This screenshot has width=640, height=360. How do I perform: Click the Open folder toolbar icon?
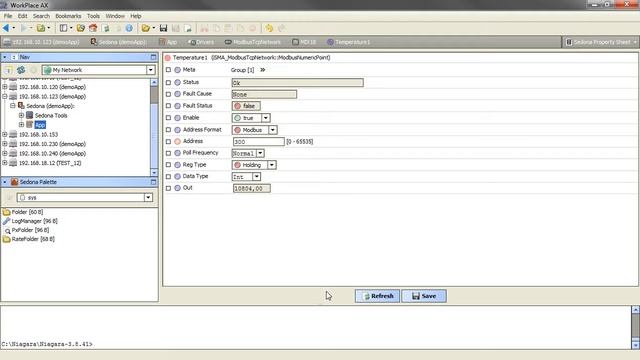[x=146, y=28]
